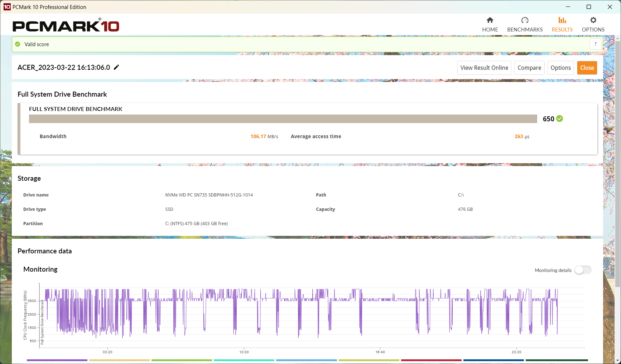The height and width of the screenshot is (364, 621).
Task: Click the Storage section heading
Action: (x=29, y=178)
